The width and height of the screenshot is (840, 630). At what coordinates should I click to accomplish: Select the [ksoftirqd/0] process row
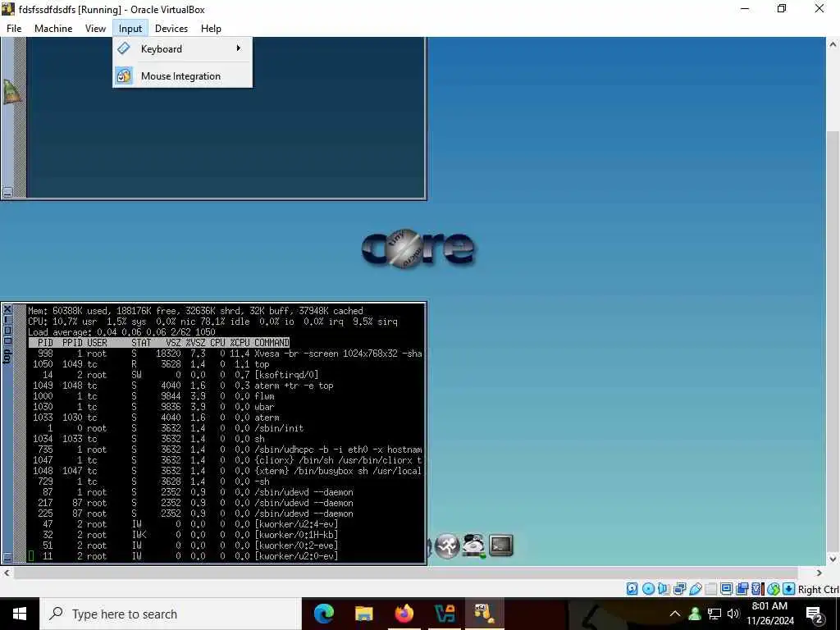pyautogui.click(x=226, y=375)
